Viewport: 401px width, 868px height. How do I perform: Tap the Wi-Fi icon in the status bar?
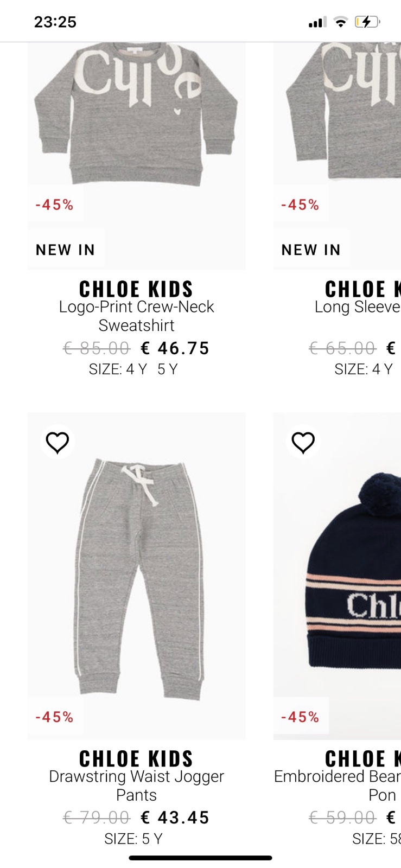(x=340, y=22)
